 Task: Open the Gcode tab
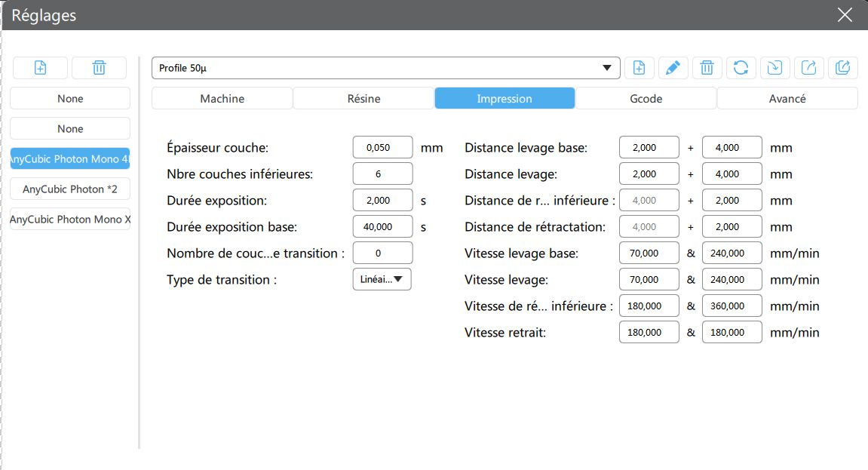[x=646, y=99]
